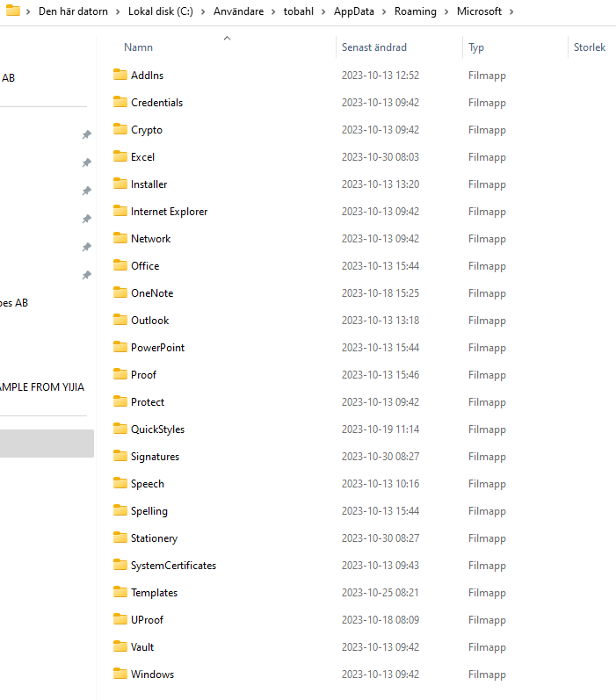This screenshot has width=616, height=700.
Task: Expand chevron after Lokal disk (C:)
Action: (x=203, y=11)
